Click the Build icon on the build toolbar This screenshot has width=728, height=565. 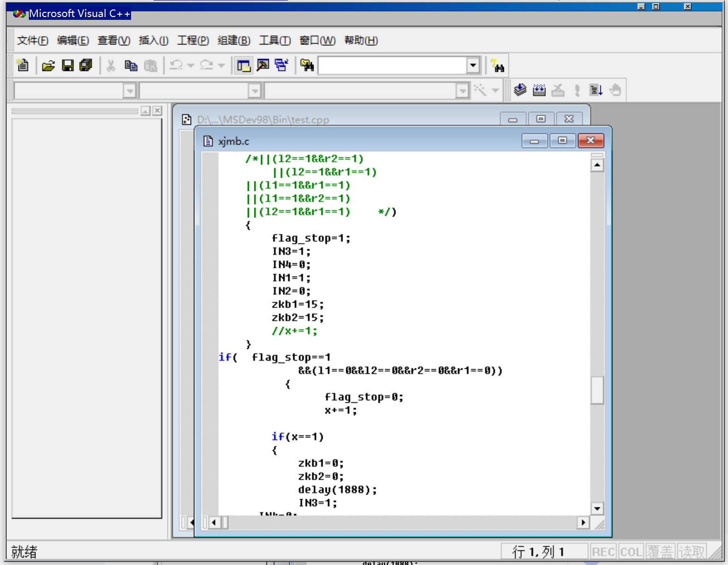coord(539,89)
